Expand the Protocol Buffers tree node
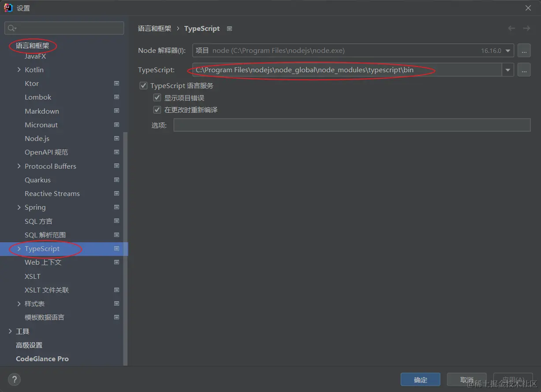The height and width of the screenshot is (392, 541). (x=19, y=166)
